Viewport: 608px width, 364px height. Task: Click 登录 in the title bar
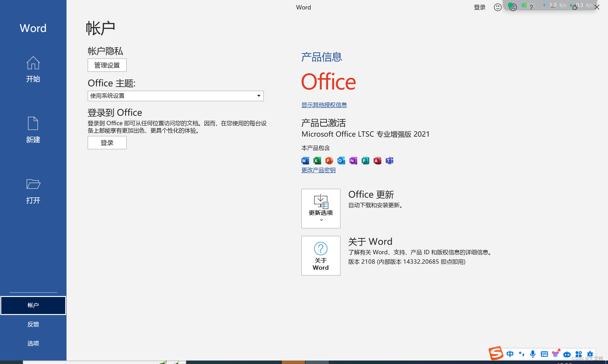click(x=479, y=7)
